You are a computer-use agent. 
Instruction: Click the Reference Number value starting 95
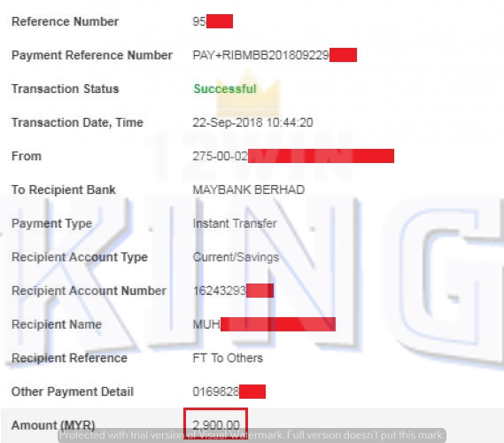coord(213,21)
